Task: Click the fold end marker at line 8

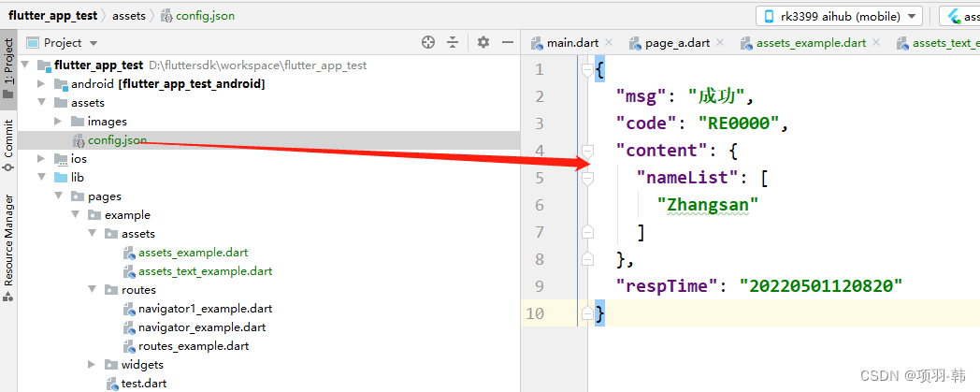Action: click(x=587, y=259)
